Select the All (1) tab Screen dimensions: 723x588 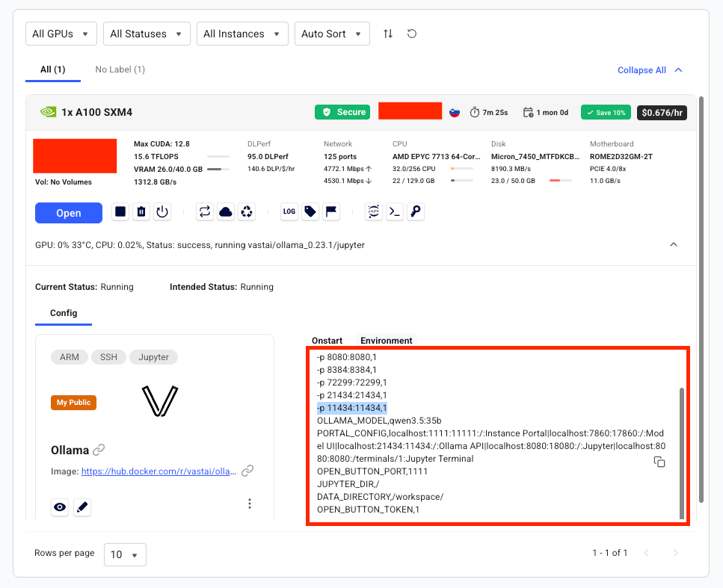(x=53, y=70)
